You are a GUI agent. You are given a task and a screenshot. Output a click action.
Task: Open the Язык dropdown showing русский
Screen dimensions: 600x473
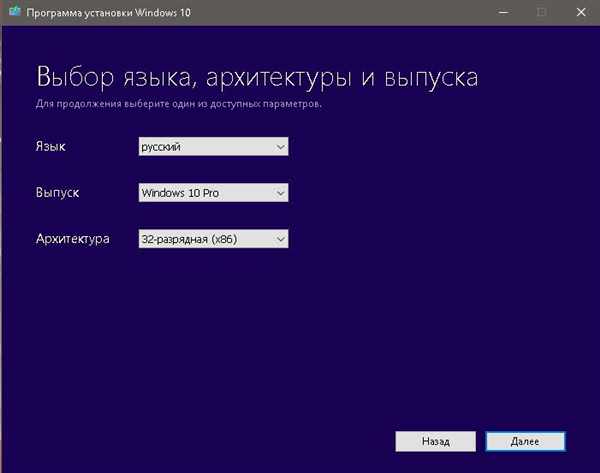point(213,147)
